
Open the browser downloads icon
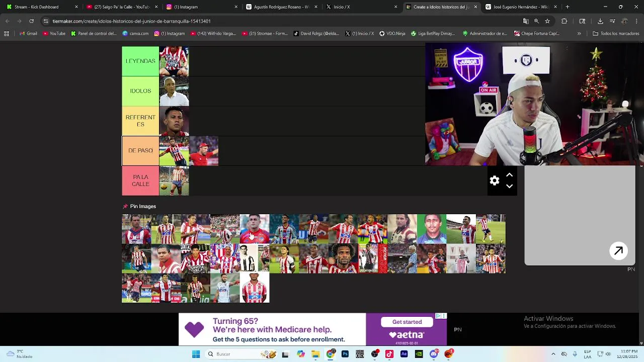600,21
